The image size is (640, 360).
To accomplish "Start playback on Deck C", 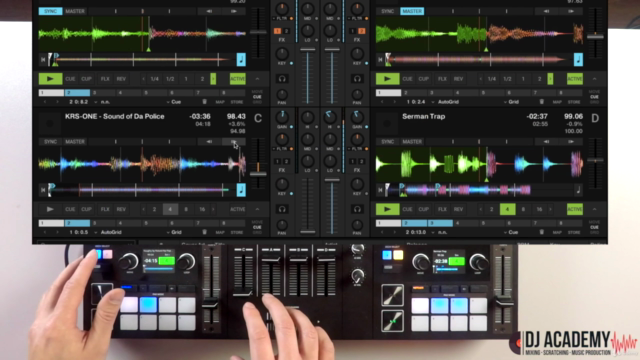I will click(50, 209).
